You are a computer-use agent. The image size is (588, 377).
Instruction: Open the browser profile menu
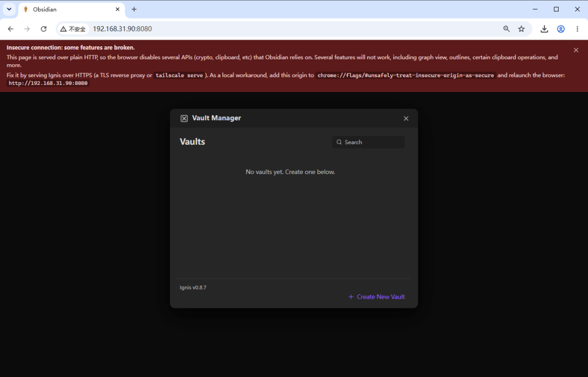(561, 29)
